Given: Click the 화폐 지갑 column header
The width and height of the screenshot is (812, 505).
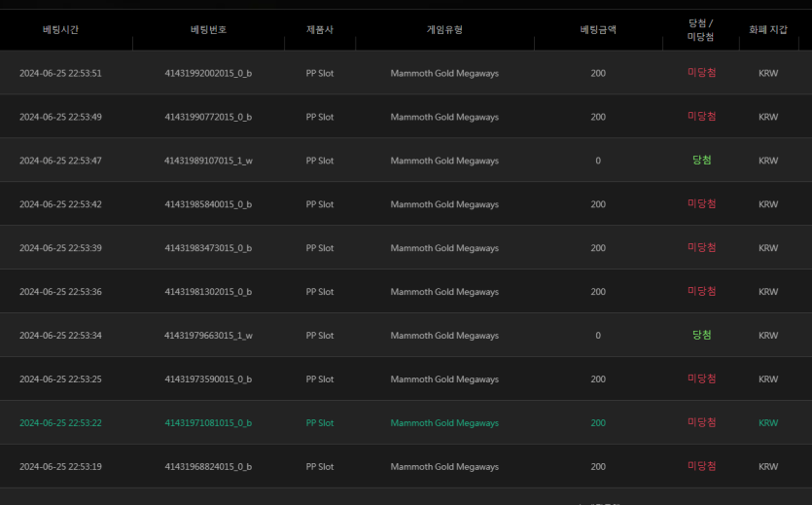Looking at the screenshot, I should point(768,29).
